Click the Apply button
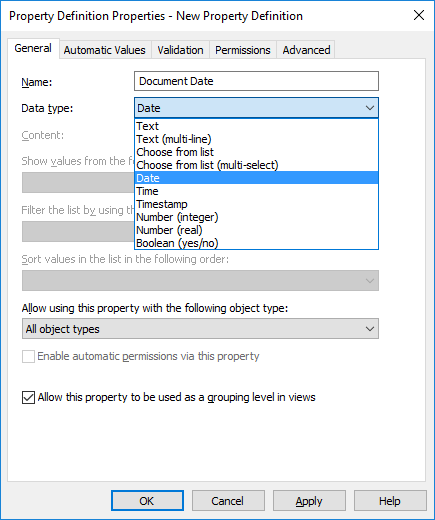 [309, 501]
